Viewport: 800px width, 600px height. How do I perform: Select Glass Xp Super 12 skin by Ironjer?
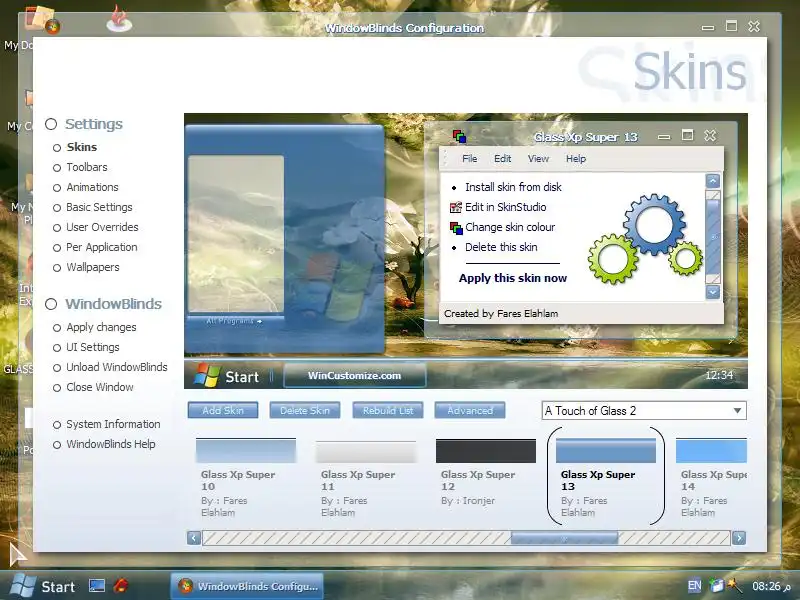click(486, 451)
